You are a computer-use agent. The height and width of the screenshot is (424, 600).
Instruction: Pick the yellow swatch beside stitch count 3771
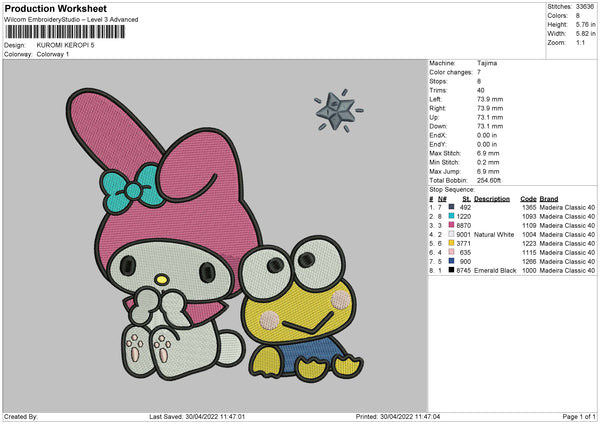[x=451, y=243]
